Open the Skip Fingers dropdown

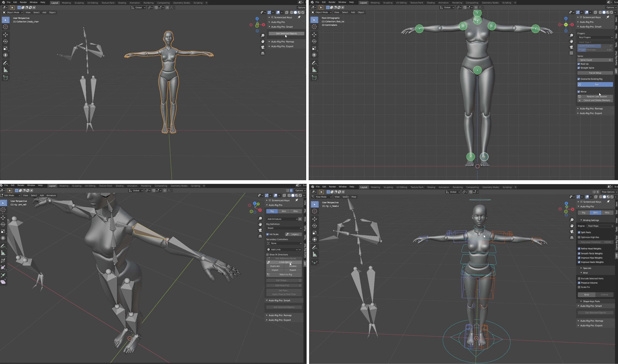point(595,37)
